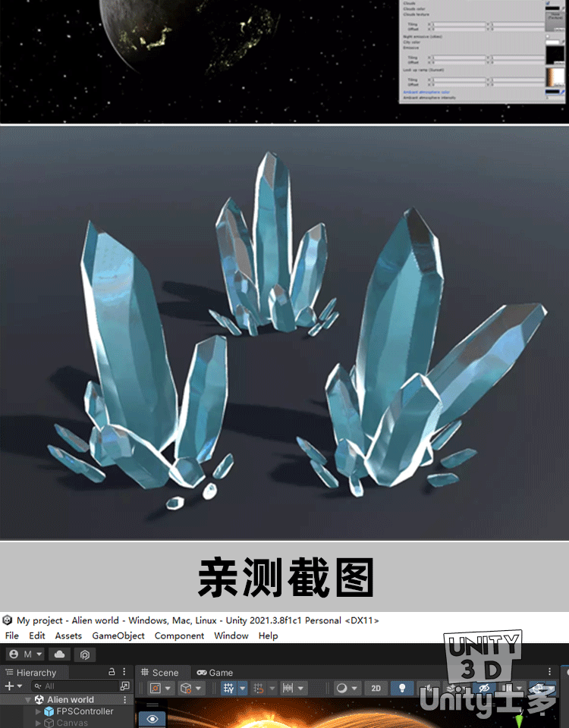569x728 pixels.
Task: Open the grid snapping dropdown arrow
Action: click(x=272, y=688)
